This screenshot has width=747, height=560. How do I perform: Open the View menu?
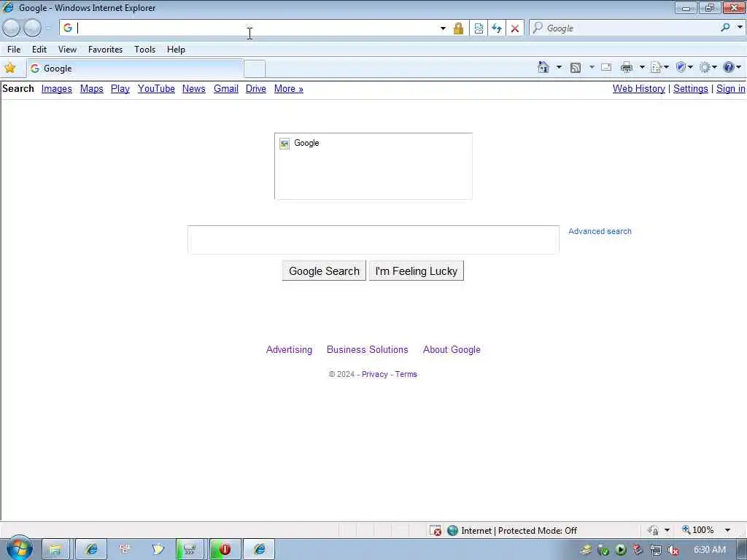pos(67,50)
